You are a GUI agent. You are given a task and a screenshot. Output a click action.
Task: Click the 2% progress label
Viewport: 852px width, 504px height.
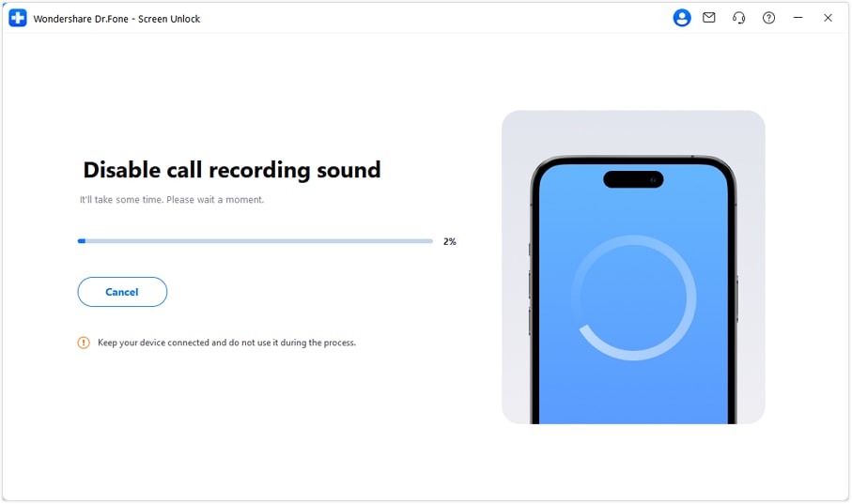(449, 242)
